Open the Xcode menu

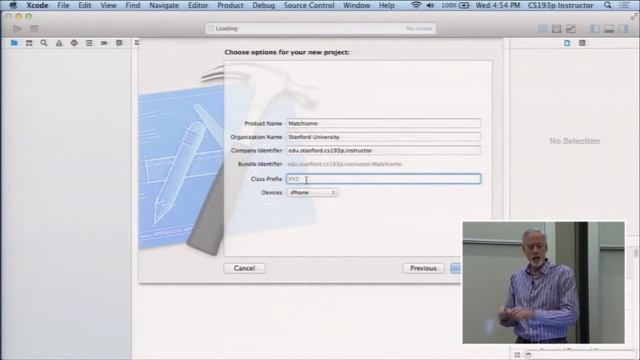pos(37,5)
